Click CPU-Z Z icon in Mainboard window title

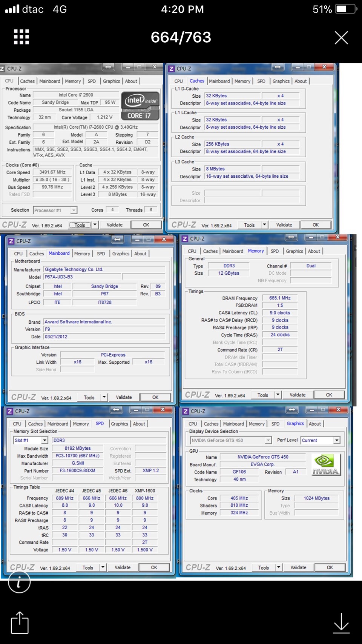point(11,241)
